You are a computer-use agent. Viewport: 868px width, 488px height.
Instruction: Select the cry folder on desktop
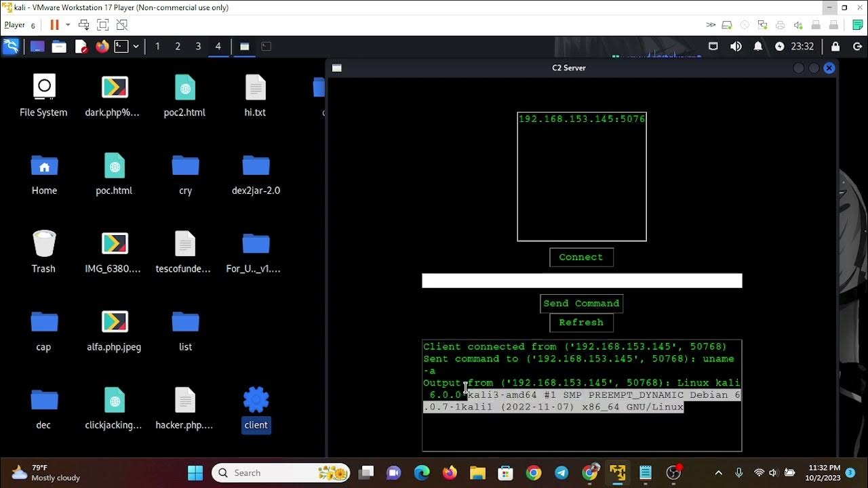pos(185,174)
